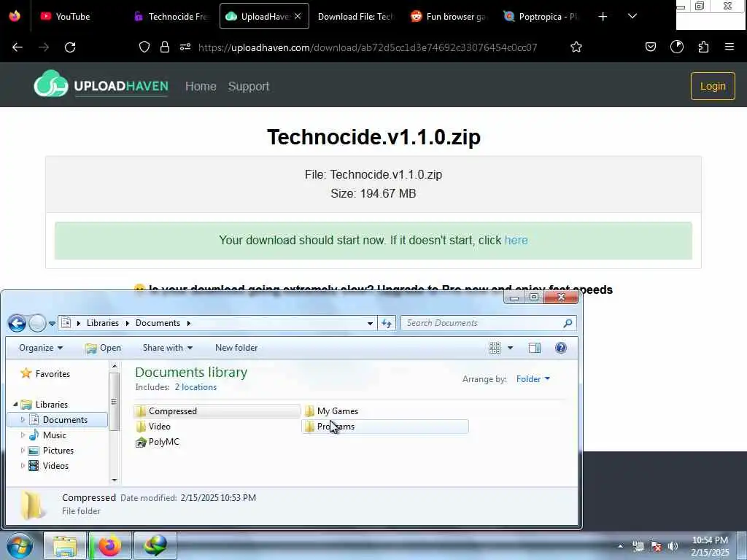Image resolution: width=747 pixels, height=560 pixels.
Task: Open the Firefox account icon
Action: 677,47
